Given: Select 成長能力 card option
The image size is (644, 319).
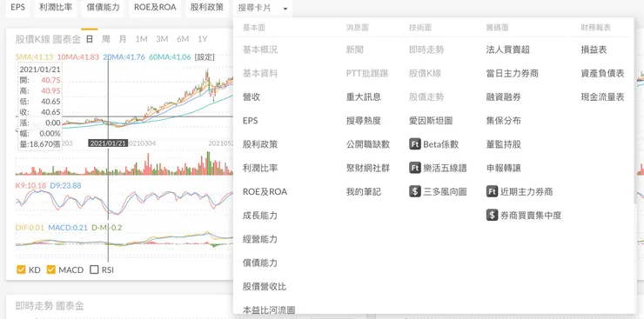Looking at the screenshot, I should (x=260, y=215).
